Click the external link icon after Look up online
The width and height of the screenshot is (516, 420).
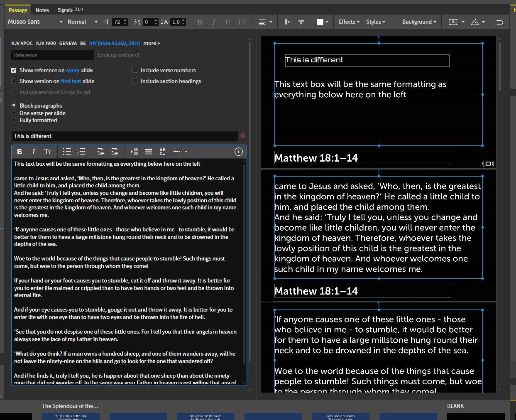137,55
